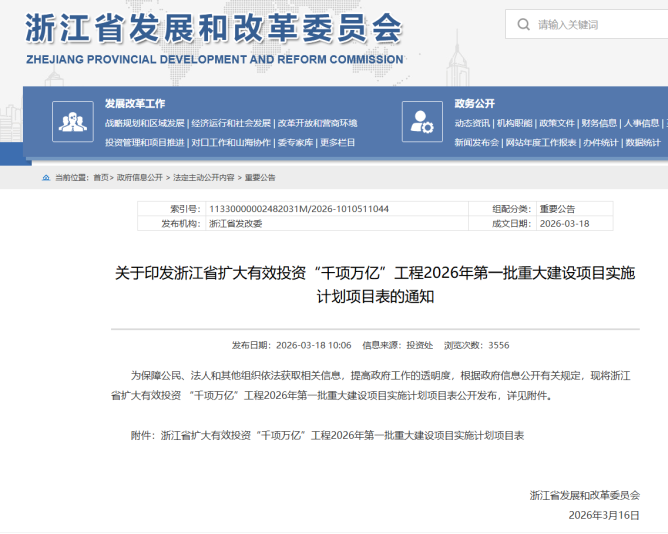Click the search magnifier icon
The image size is (668, 534).
(522, 24)
